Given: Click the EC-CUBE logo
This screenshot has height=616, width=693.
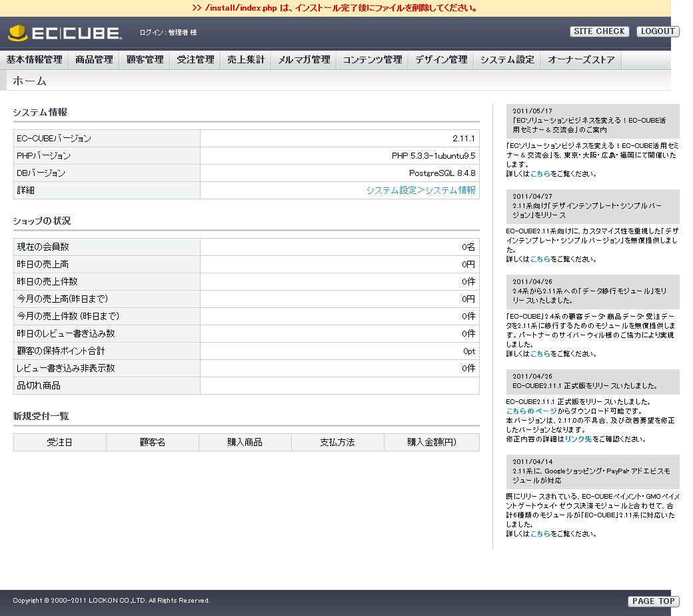Looking at the screenshot, I should pyautogui.click(x=65, y=33).
